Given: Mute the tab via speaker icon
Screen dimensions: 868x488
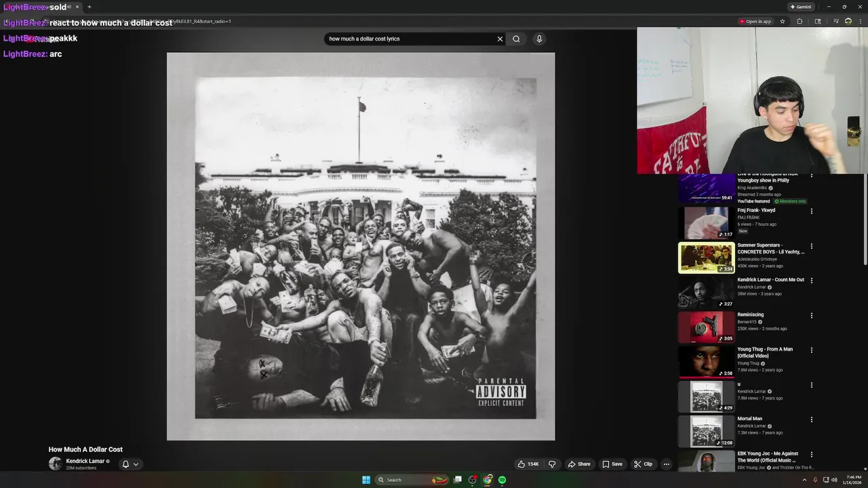Looking at the screenshot, I should [69, 7].
